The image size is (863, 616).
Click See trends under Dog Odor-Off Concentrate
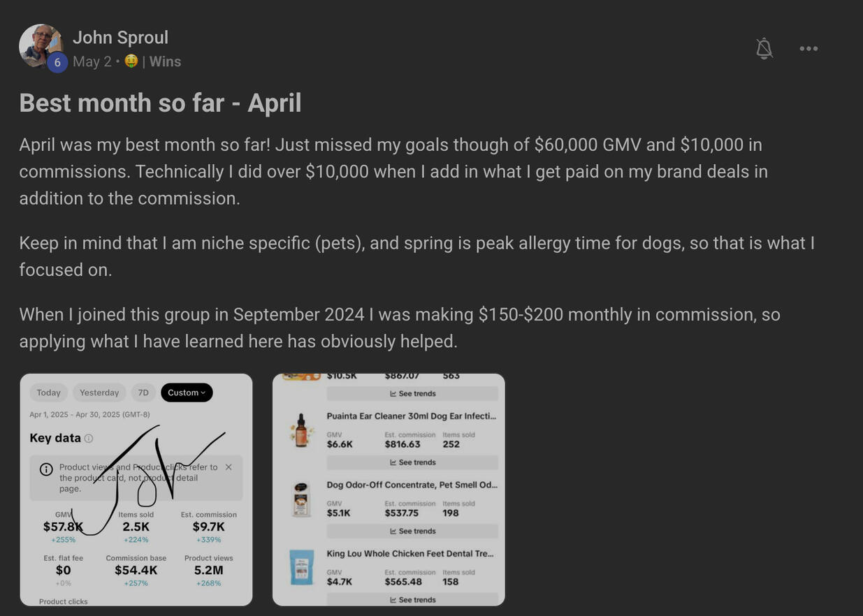tap(412, 531)
